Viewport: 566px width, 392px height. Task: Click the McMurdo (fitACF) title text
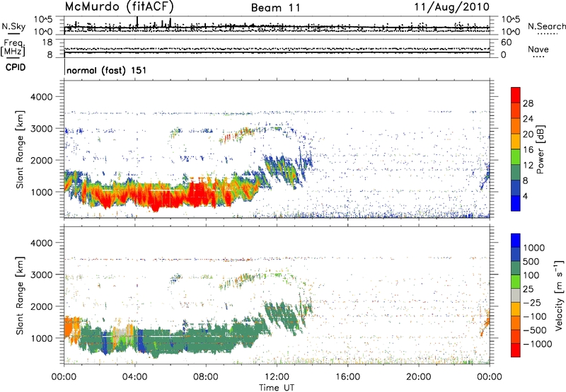[119, 6]
